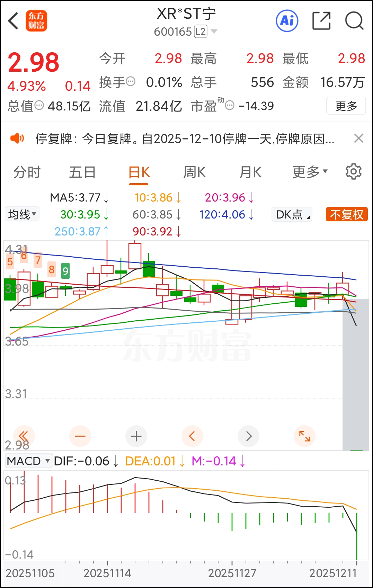
Task: Tap the 金额 16.57万 value
Action: (343, 82)
